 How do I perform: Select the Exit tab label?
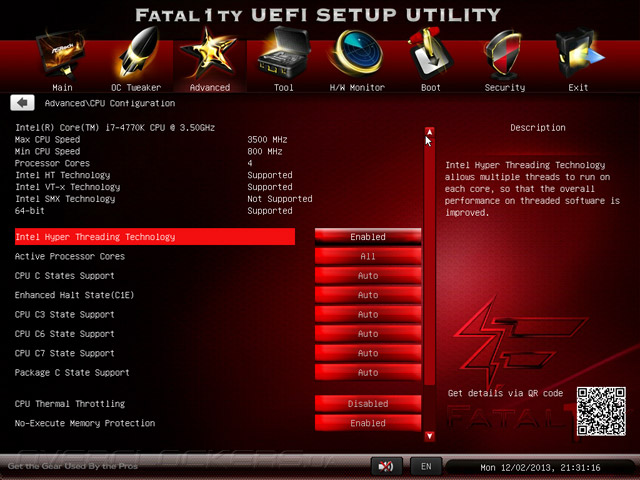click(x=578, y=87)
